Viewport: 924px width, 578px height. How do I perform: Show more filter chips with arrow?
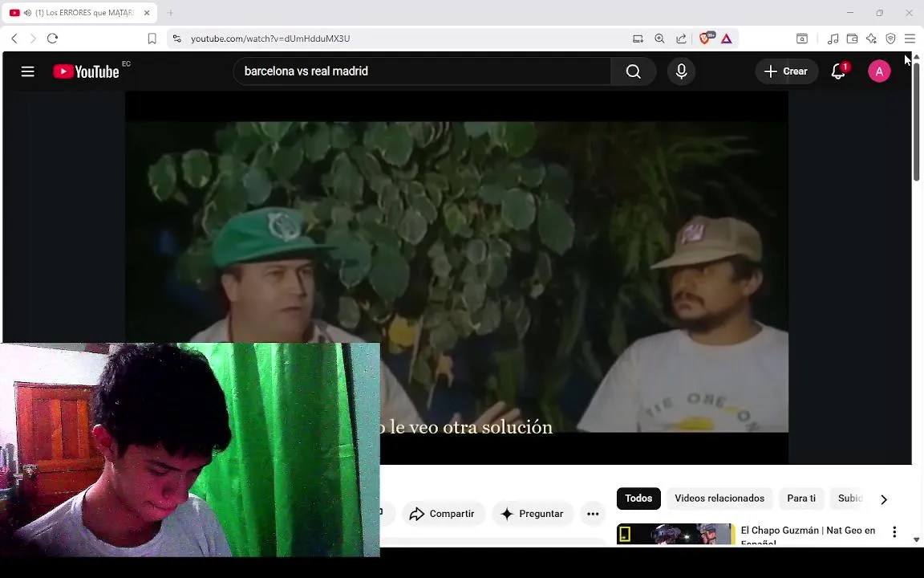(x=883, y=499)
